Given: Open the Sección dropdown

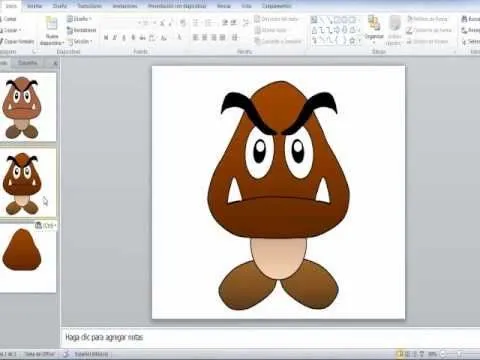Looking at the screenshot, I should pos(80,42).
